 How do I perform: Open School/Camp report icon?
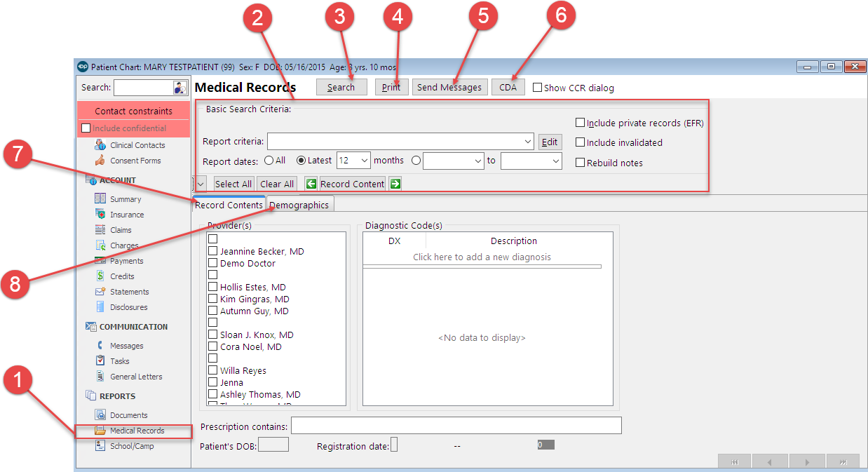click(x=100, y=446)
